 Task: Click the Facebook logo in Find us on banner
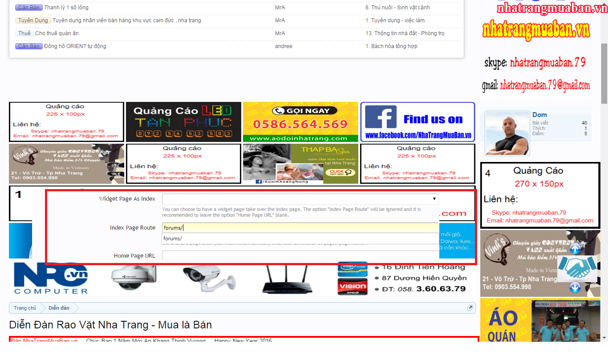(381, 118)
